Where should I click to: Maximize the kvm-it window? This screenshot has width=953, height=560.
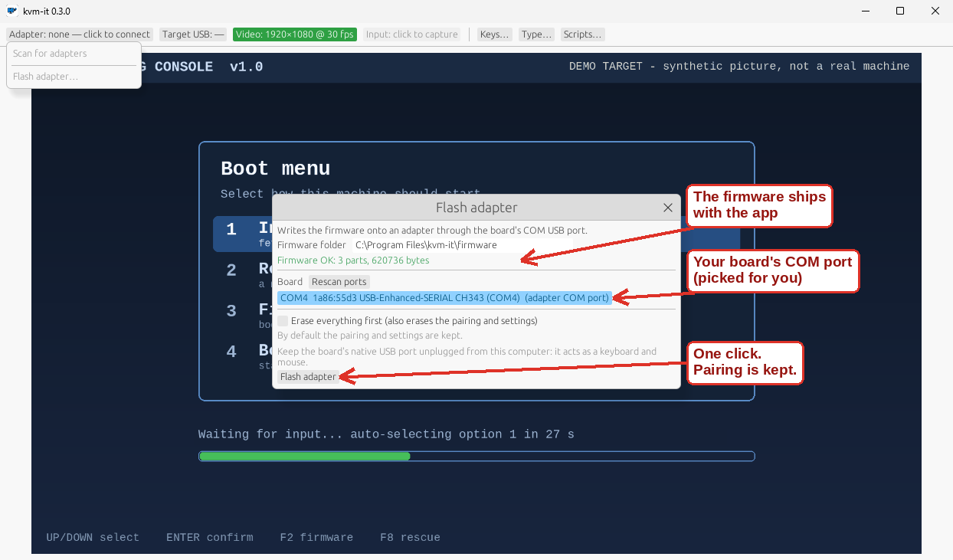(x=900, y=11)
